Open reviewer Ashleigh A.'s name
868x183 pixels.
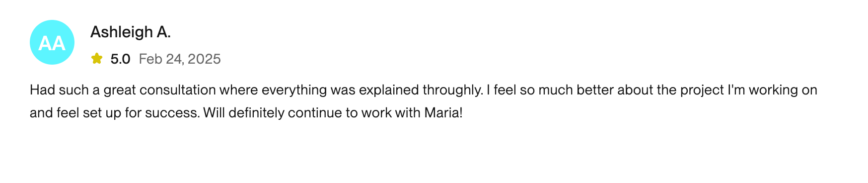pos(131,32)
